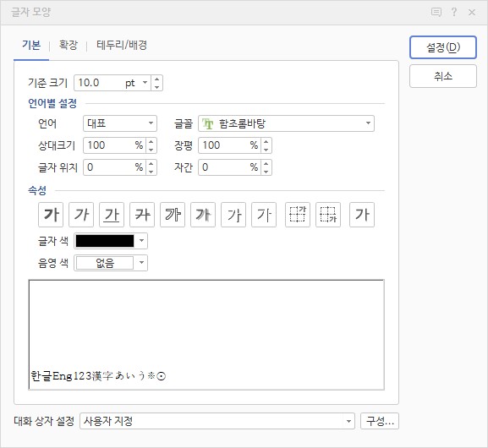Viewport: 488px width, 448px height.
Task: Open the 글자 색 color dropdown arrow
Action: point(141,241)
